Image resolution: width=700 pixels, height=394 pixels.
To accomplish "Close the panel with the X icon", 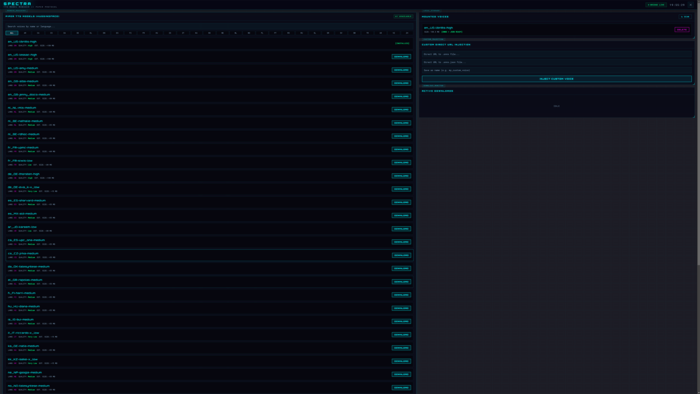I will (690, 5).
